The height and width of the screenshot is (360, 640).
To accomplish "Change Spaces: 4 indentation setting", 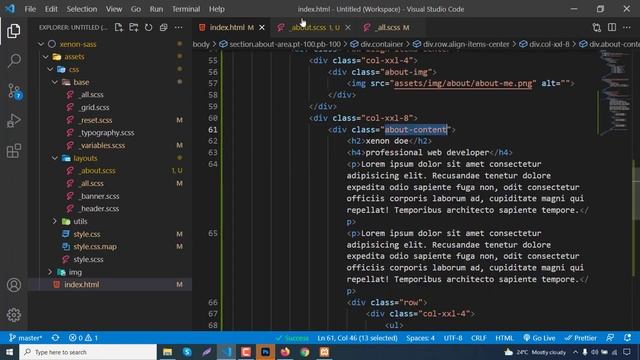I will [x=420, y=338].
